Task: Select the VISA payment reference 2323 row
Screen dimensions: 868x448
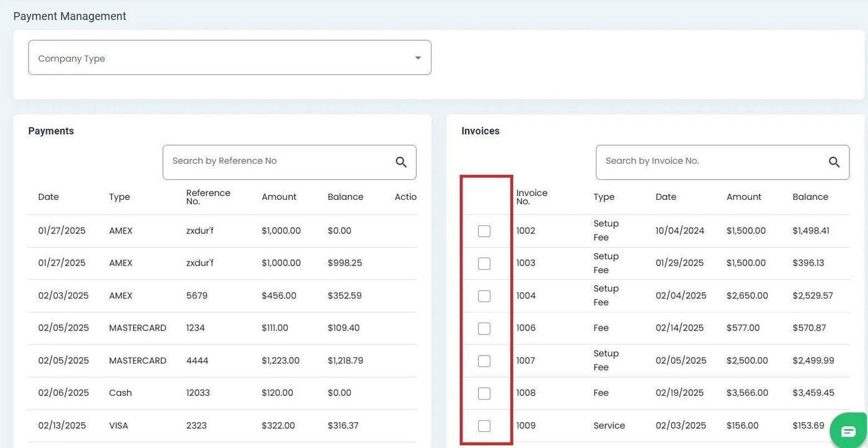Action: (x=197, y=426)
